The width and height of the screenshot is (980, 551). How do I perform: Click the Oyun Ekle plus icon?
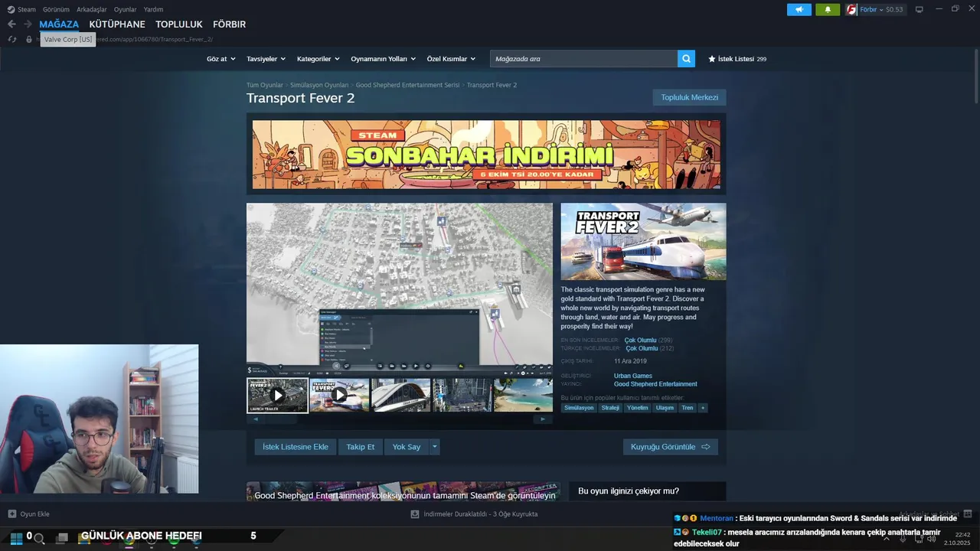pyautogui.click(x=11, y=514)
